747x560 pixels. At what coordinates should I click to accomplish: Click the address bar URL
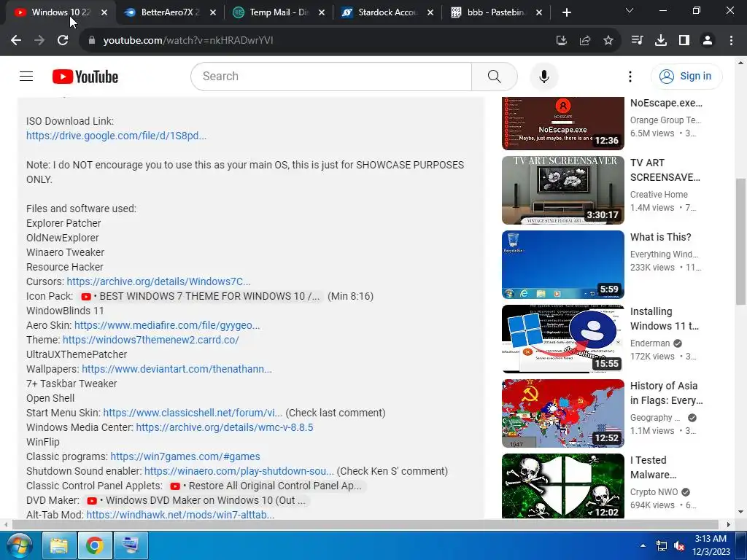187,41
